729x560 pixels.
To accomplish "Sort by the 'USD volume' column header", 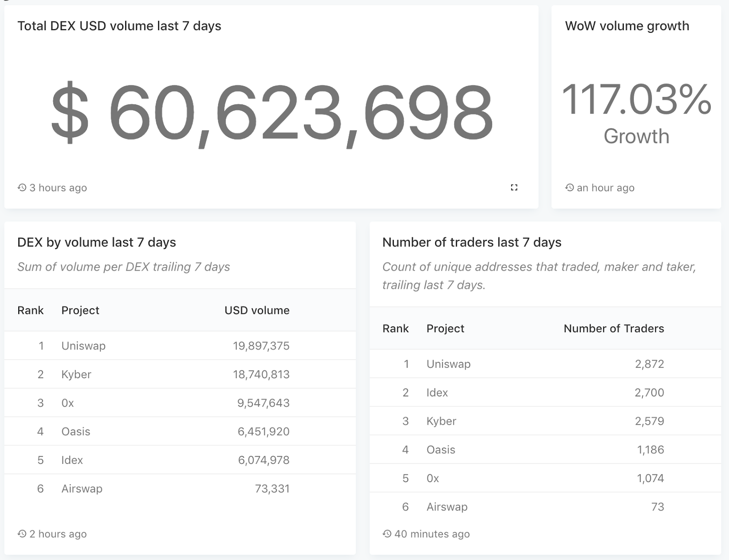I will [x=257, y=310].
